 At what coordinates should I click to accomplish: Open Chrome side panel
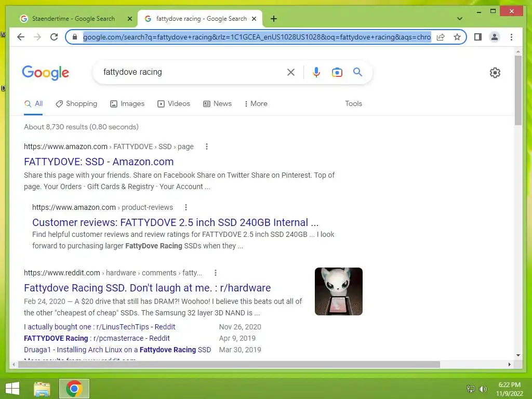coord(478,37)
